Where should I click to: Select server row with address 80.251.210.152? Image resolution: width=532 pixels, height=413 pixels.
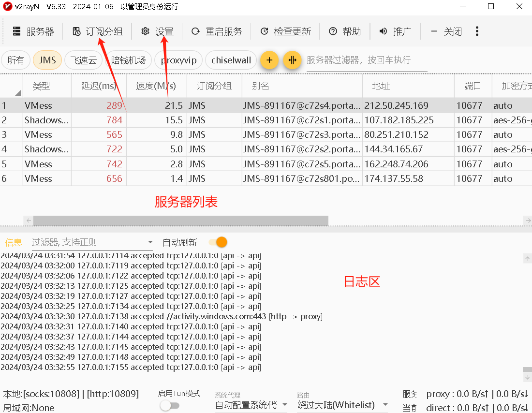266,135
